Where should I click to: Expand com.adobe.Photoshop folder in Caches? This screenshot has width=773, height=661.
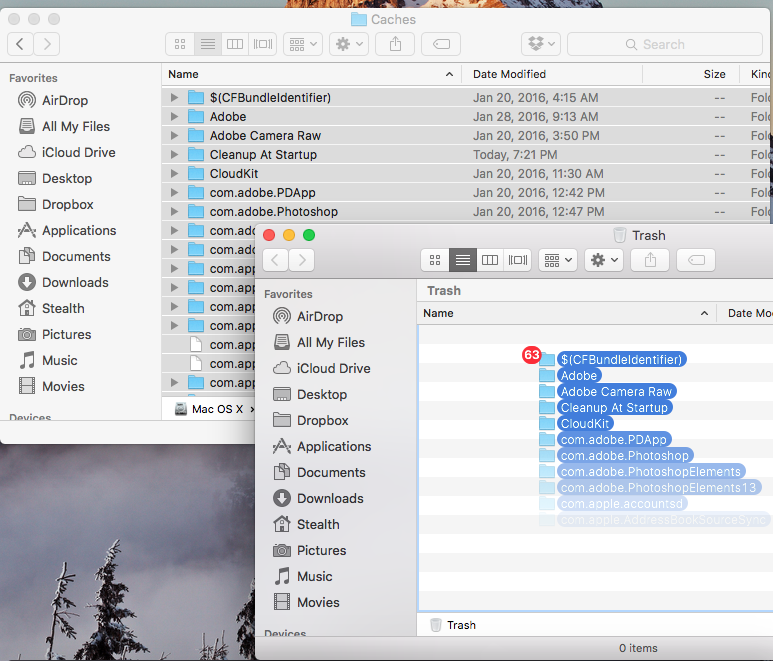click(x=174, y=212)
